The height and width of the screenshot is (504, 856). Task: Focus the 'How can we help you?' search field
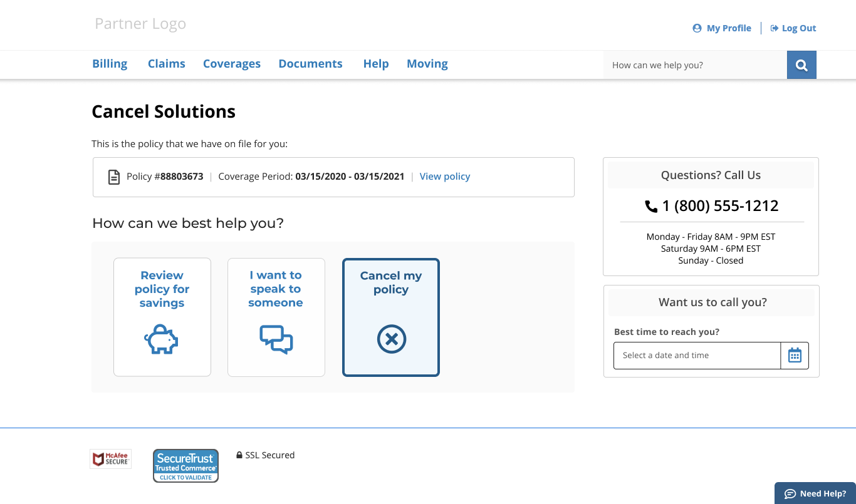pos(695,65)
